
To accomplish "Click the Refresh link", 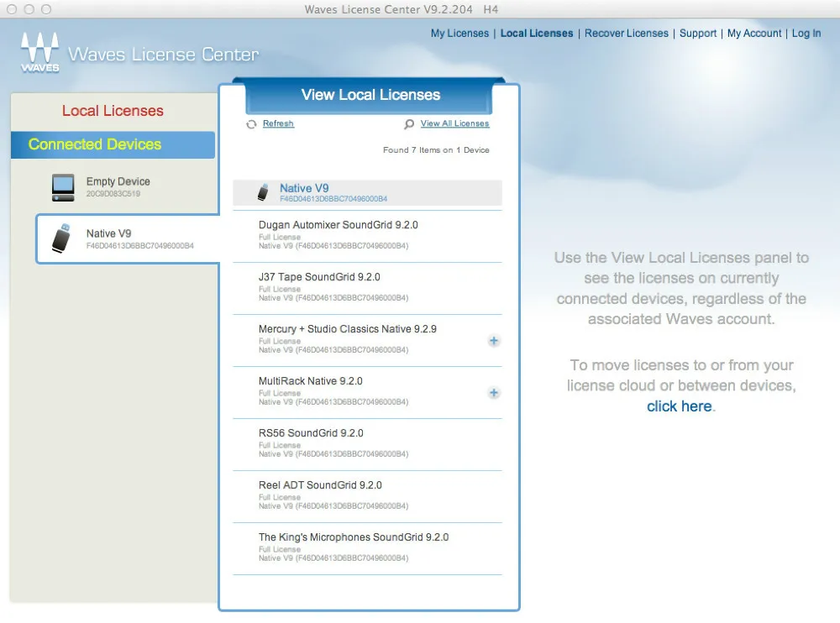I will pos(278,123).
